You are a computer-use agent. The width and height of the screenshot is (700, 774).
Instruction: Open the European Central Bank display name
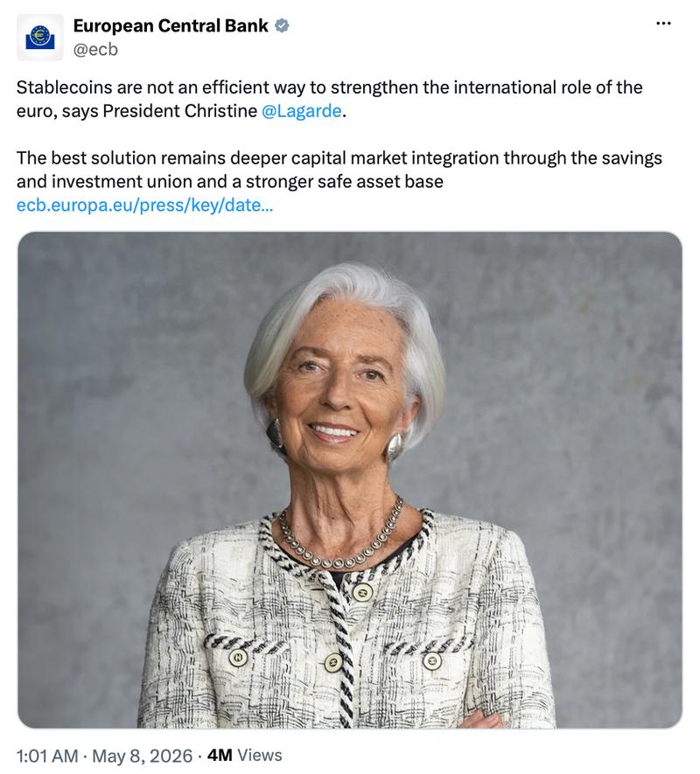click(x=171, y=25)
